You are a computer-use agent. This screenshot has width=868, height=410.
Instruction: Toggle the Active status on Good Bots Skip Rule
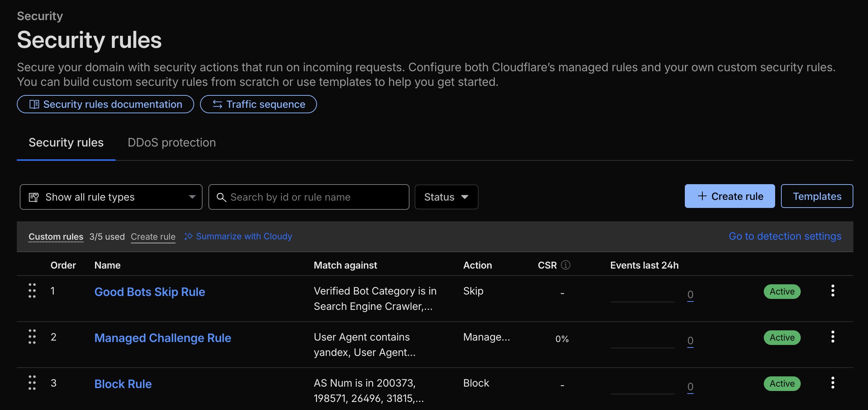[782, 291]
